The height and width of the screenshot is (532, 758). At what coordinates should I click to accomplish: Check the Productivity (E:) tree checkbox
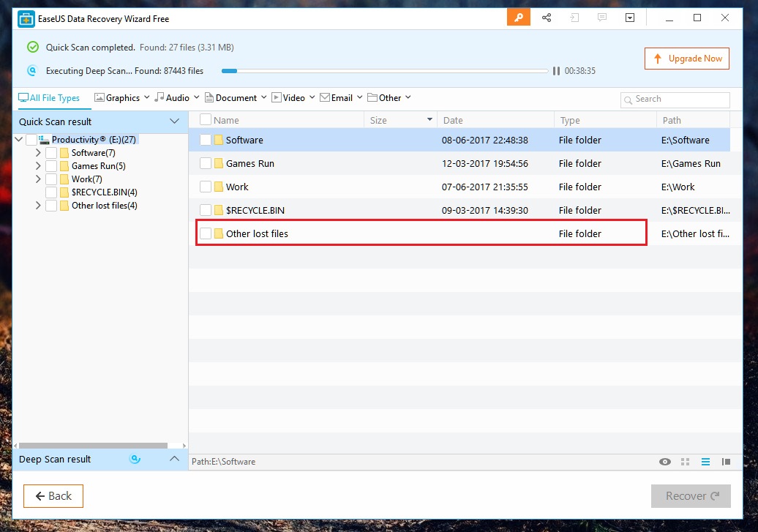coord(31,140)
